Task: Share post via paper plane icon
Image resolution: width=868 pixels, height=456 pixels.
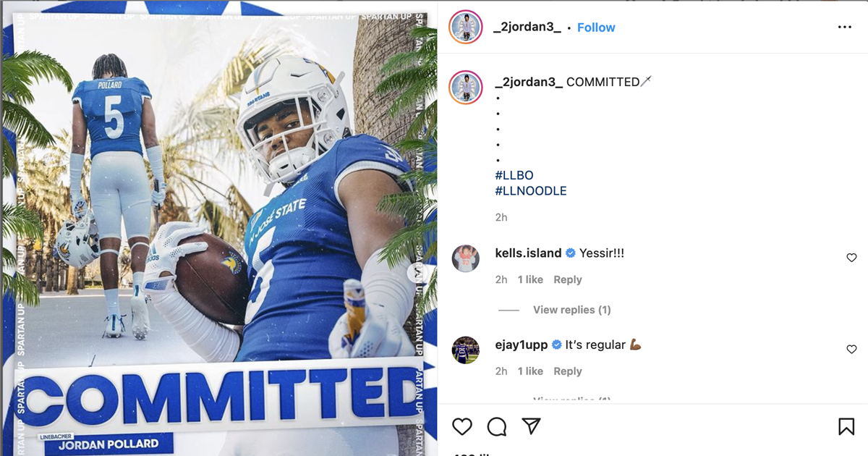Action: pyautogui.click(x=532, y=426)
